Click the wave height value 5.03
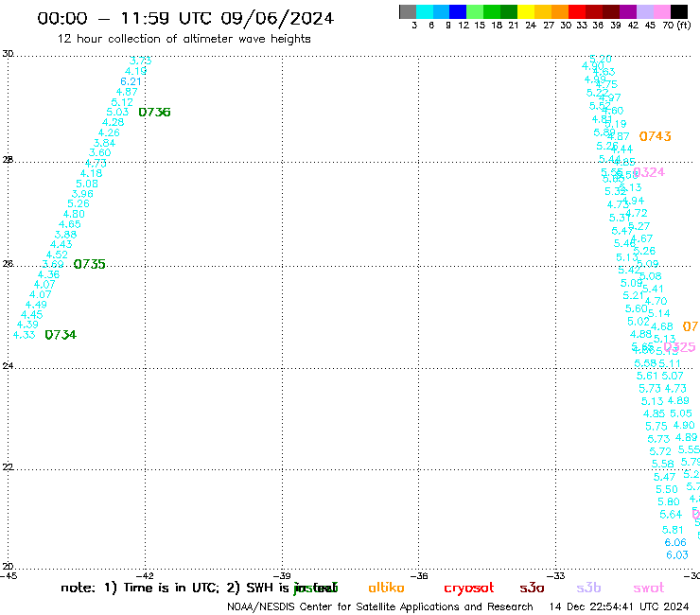Screen dimensions: 700x615 point(117,112)
